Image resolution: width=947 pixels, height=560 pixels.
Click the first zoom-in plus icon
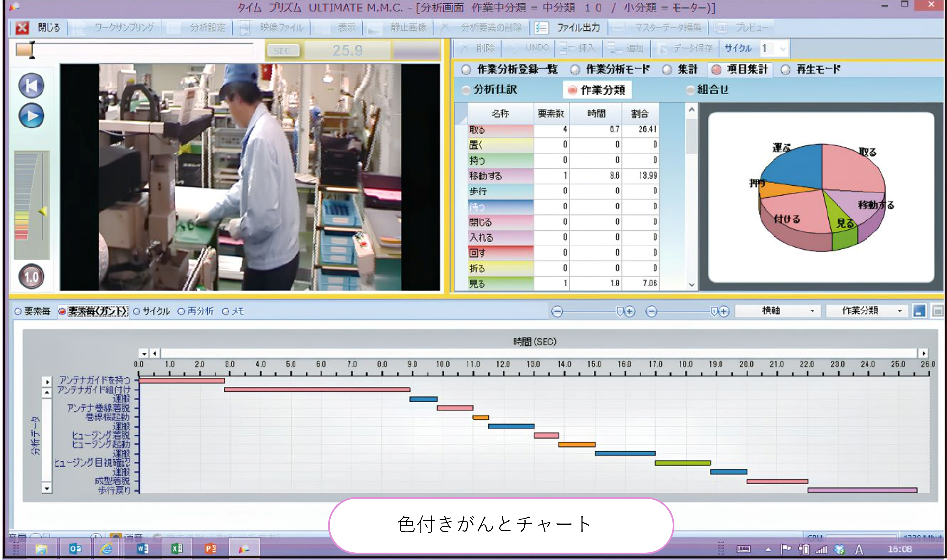[630, 312]
